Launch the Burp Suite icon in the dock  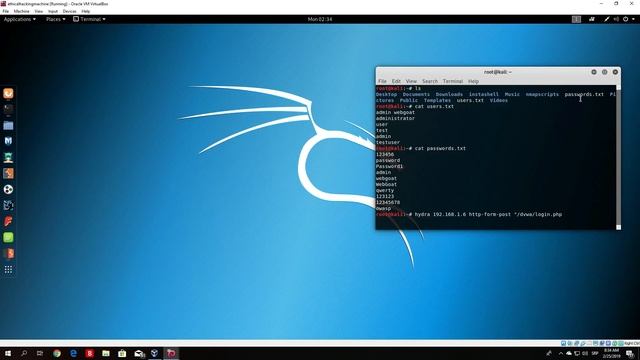click(8, 173)
